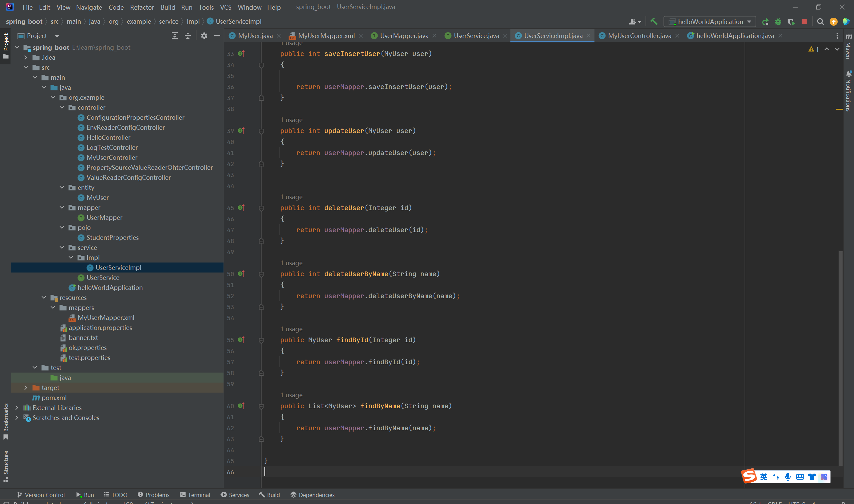The image size is (854, 504).
Task: Open the Refactor menu
Action: pos(141,7)
